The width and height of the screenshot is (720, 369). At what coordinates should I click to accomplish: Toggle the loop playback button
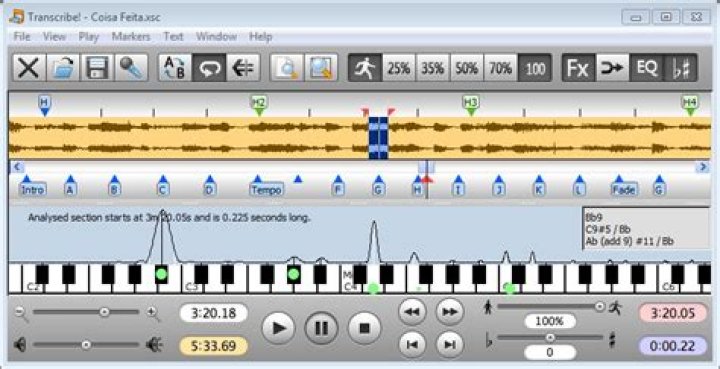click(209, 68)
